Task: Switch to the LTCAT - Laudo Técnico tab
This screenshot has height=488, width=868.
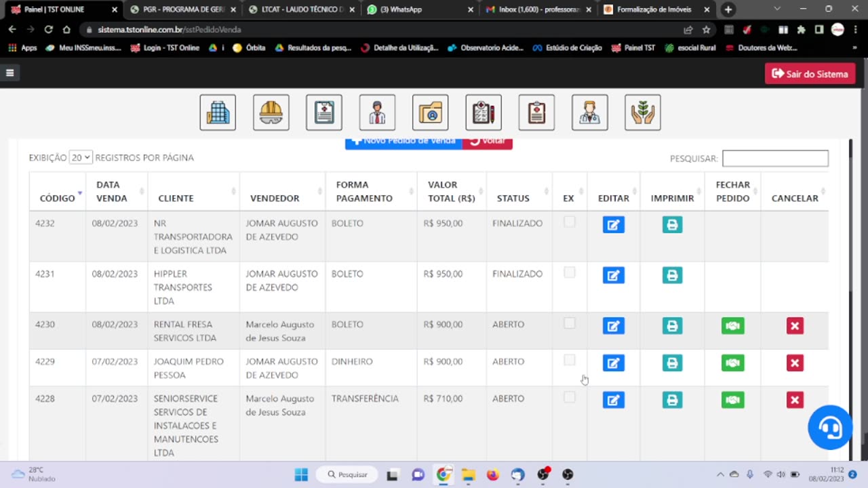Action: (302, 9)
